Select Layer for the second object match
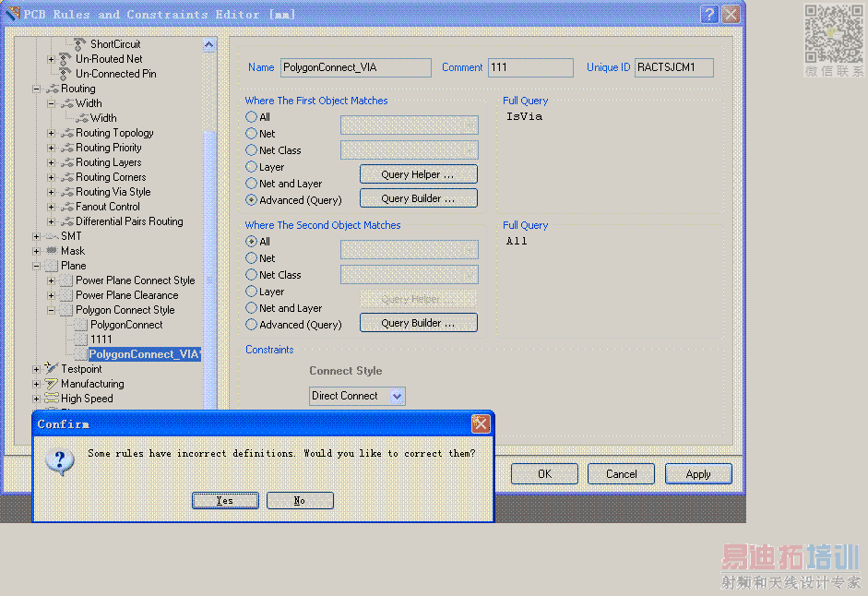 (251, 292)
